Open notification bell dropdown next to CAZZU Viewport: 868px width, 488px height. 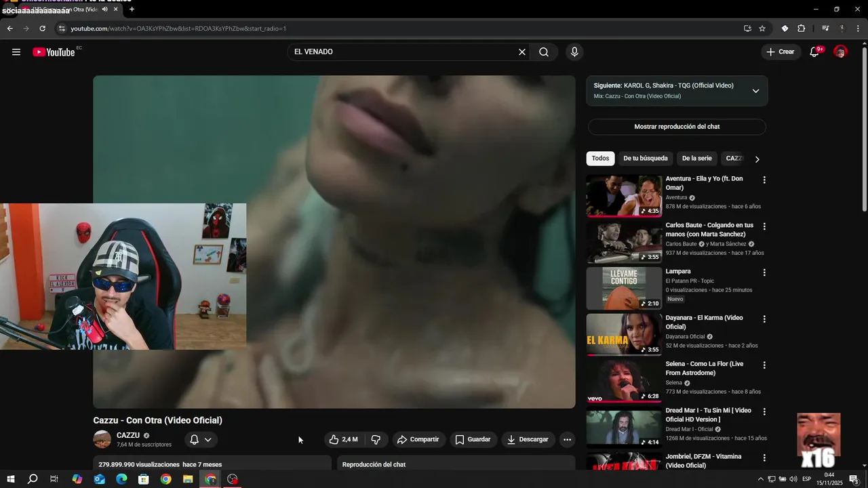pos(201,439)
